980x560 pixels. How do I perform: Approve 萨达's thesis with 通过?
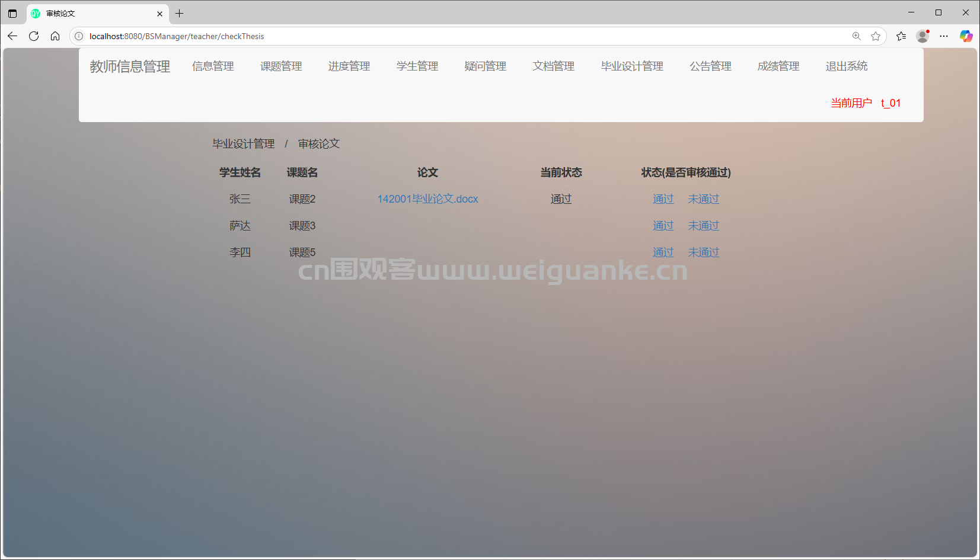tap(663, 226)
